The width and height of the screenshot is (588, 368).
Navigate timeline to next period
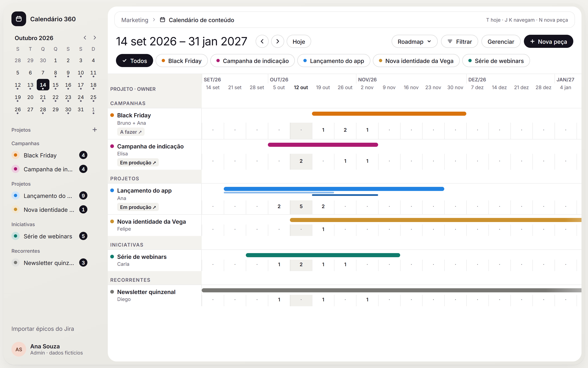click(277, 41)
